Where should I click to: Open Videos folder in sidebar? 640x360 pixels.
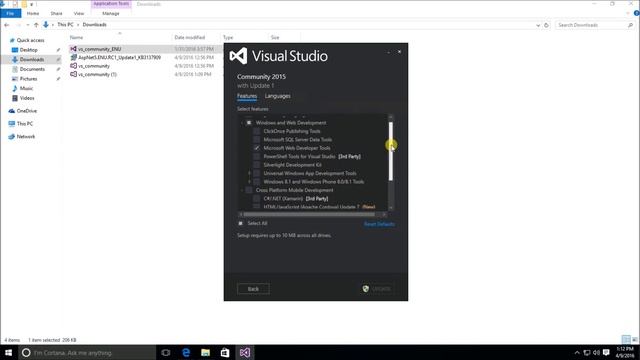(27, 98)
